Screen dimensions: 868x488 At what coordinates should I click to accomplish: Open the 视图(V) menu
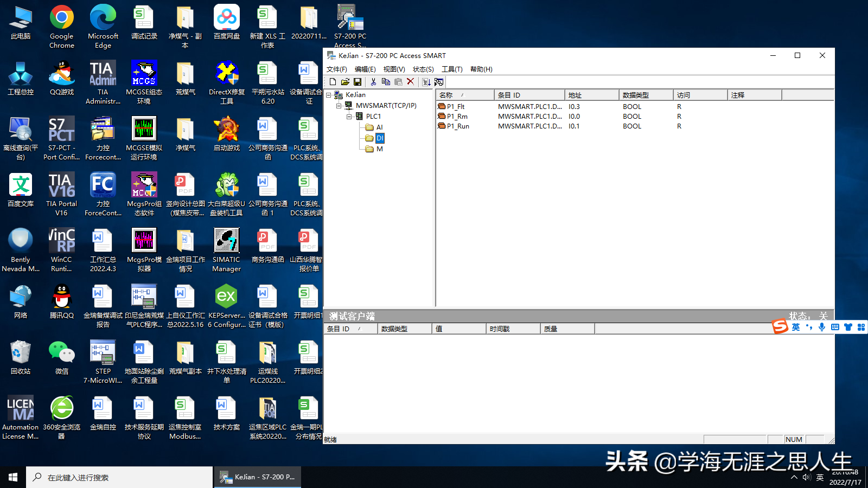[x=394, y=69]
